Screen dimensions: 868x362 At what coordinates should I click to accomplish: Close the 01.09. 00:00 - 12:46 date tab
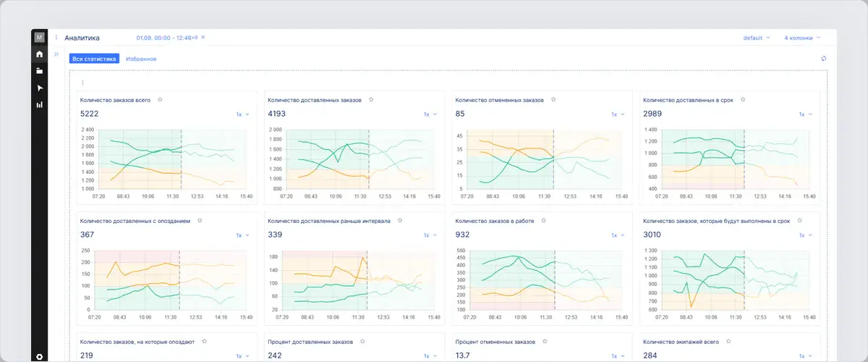(203, 37)
